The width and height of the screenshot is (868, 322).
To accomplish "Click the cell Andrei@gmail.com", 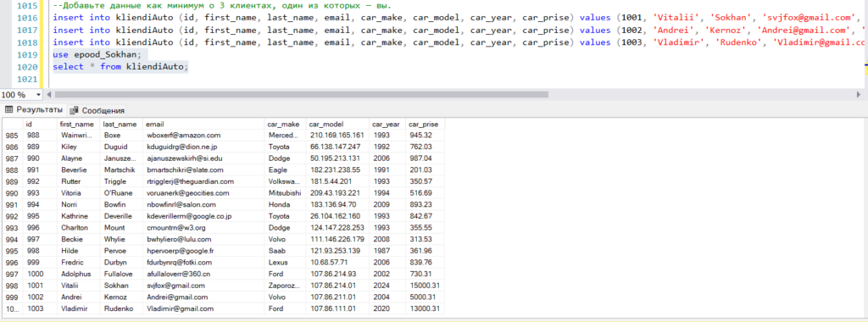I will pos(203,297).
